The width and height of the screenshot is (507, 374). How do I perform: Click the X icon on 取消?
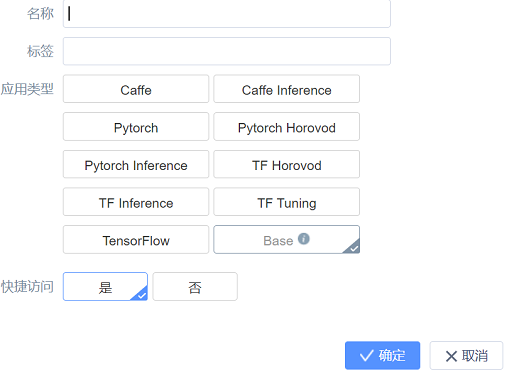click(x=451, y=356)
